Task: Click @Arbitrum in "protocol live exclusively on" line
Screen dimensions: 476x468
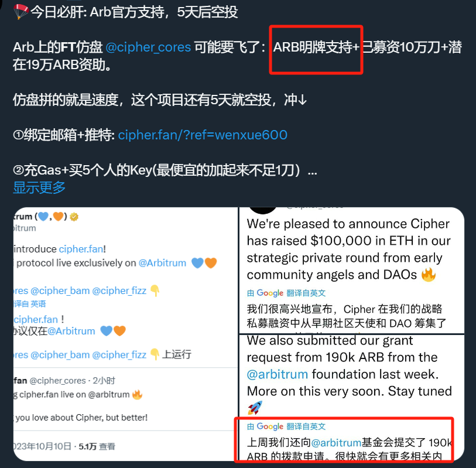Action: coord(162,263)
